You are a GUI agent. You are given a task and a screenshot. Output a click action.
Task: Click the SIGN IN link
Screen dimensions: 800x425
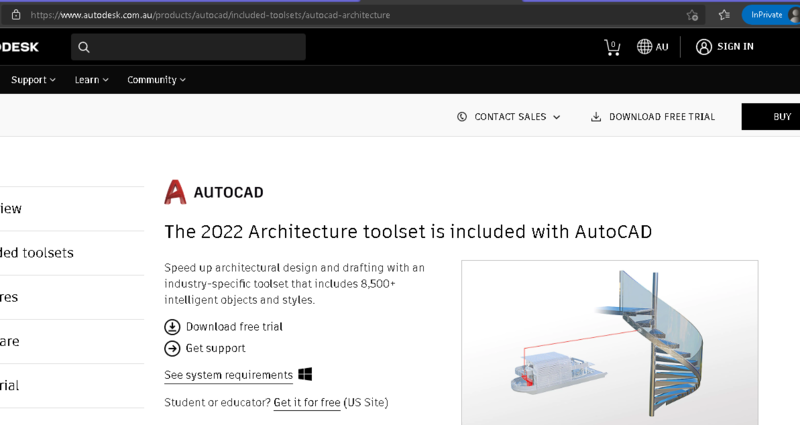click(735, 46)
